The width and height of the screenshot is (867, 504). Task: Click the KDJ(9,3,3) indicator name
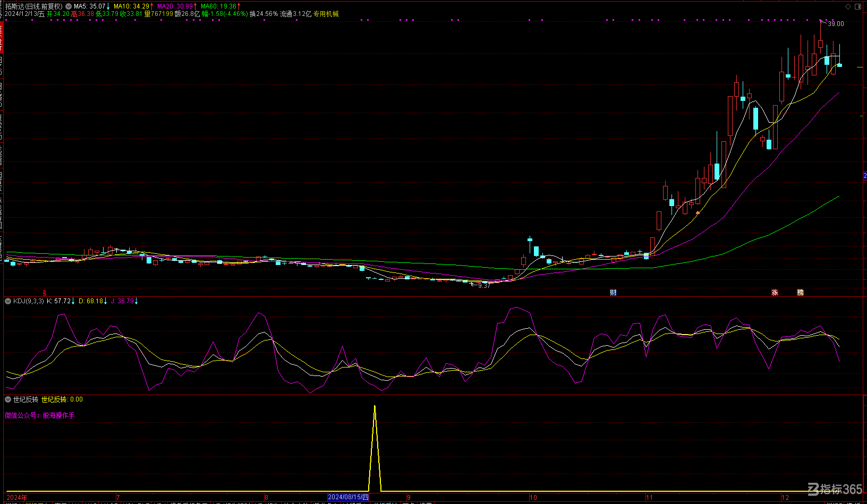point(29,301)
